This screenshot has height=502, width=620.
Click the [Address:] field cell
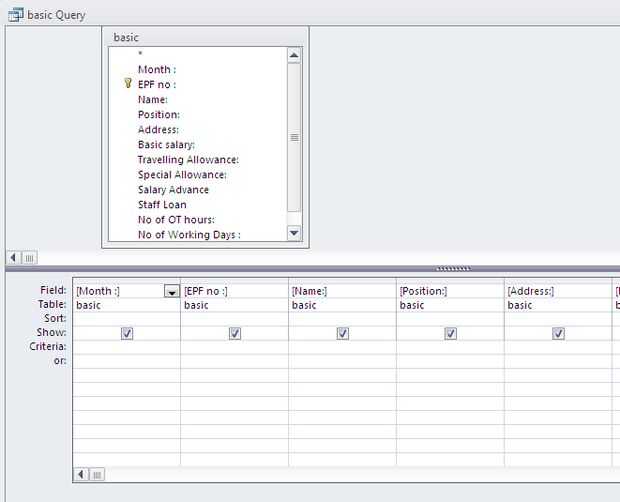click(x=558, y=291)
